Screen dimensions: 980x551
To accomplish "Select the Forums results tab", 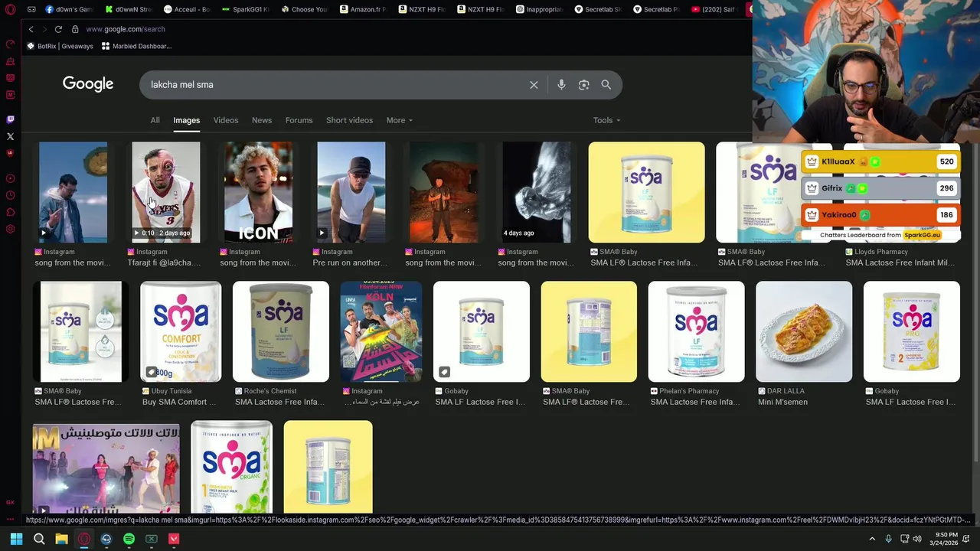I will 299,120.
